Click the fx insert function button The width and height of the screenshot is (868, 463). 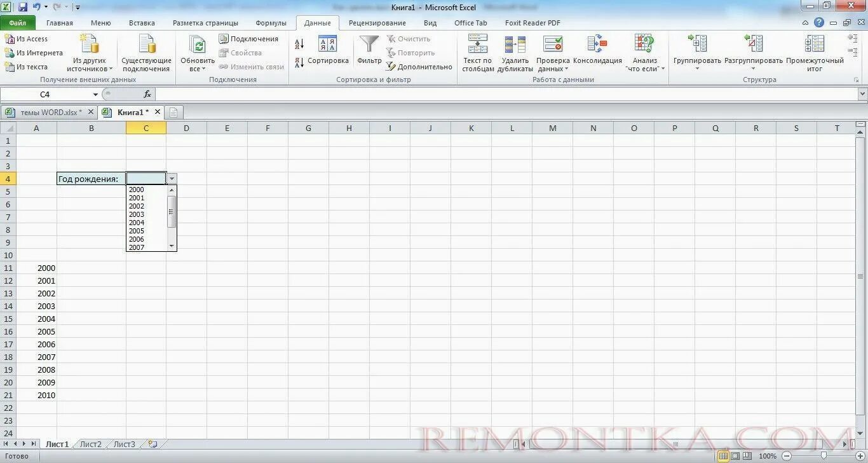pyautogui.click(x=147, y=94)
